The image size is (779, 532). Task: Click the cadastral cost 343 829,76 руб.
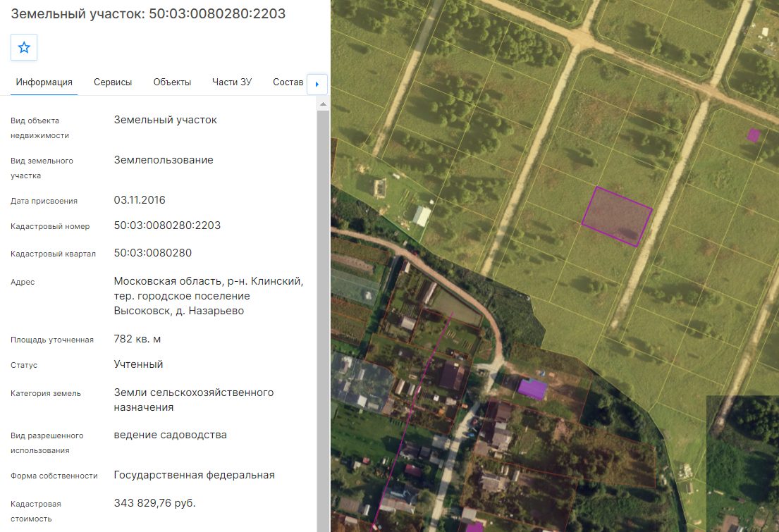(154, 503)
